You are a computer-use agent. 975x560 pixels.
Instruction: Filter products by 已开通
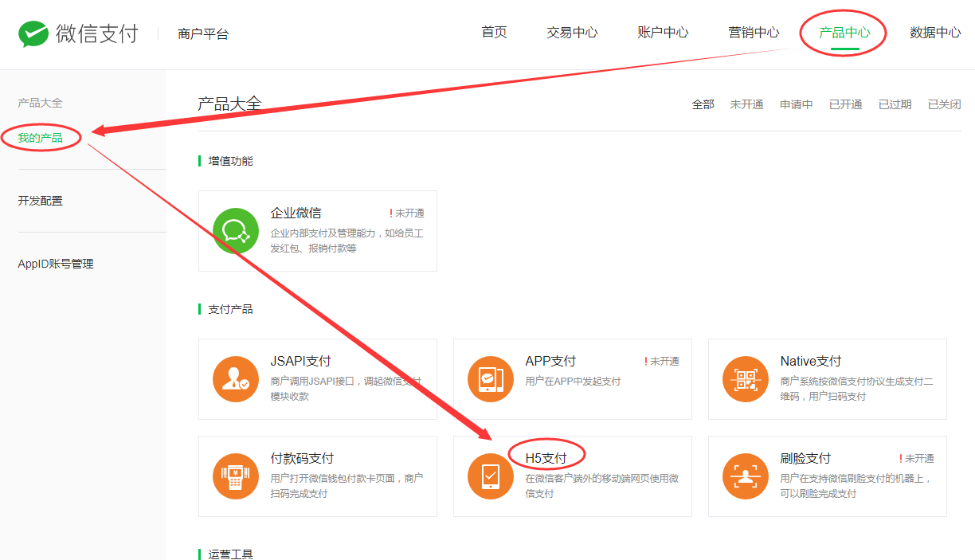845,104
